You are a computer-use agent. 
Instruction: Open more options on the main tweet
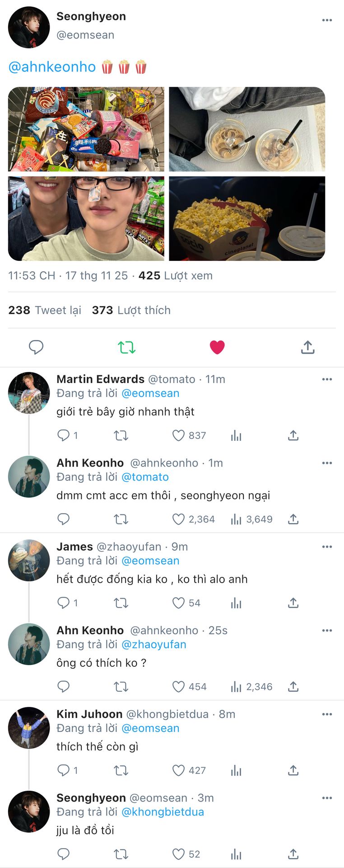pos(327,20)
